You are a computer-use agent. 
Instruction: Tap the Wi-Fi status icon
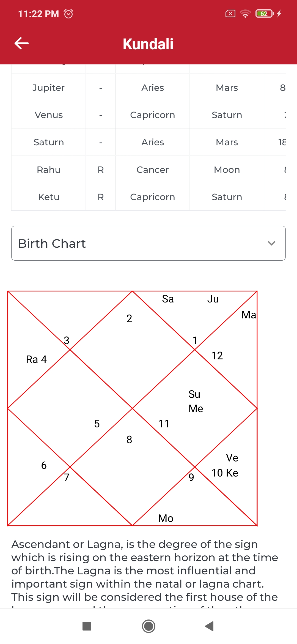(245, 13)
